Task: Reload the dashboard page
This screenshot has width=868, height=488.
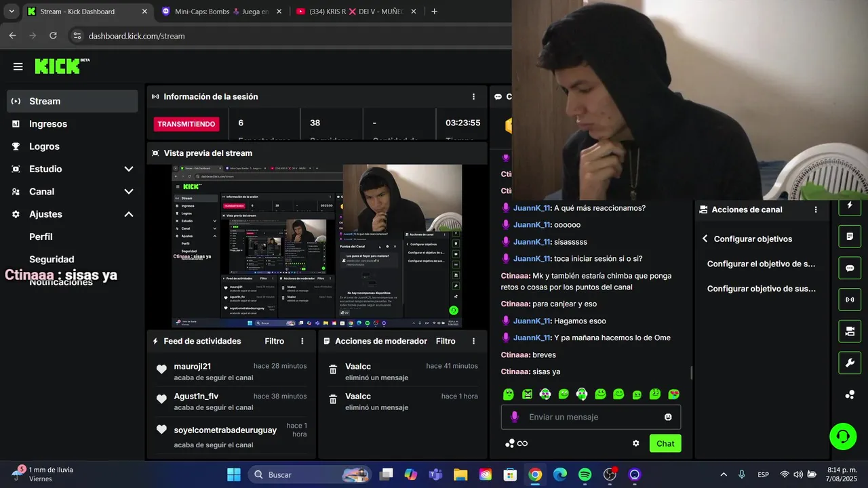Action: tap(53, 35)
